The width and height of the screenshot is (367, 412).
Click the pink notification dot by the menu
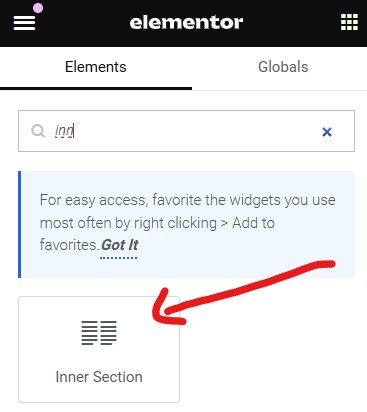pyautogui.click(x=38, y=8)
